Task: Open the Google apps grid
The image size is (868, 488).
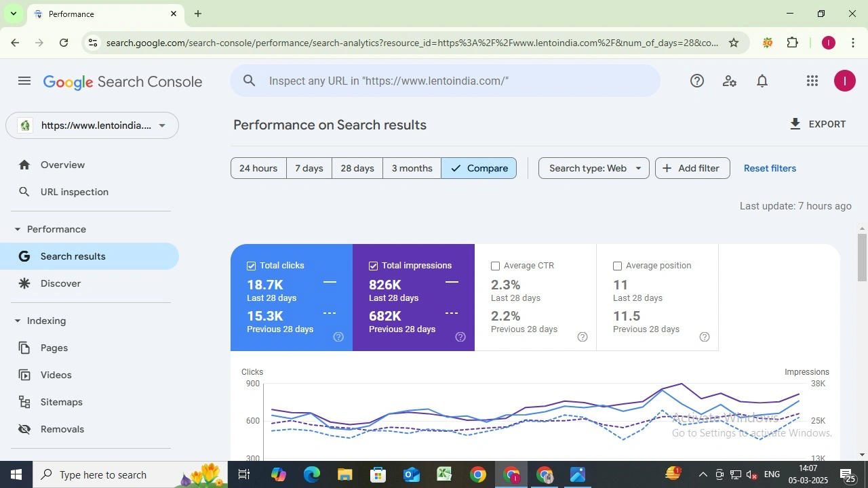Action: click(812, 81)
